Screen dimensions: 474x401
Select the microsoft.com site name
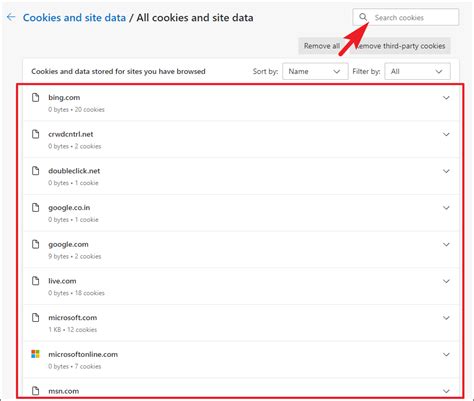(73, 317)
